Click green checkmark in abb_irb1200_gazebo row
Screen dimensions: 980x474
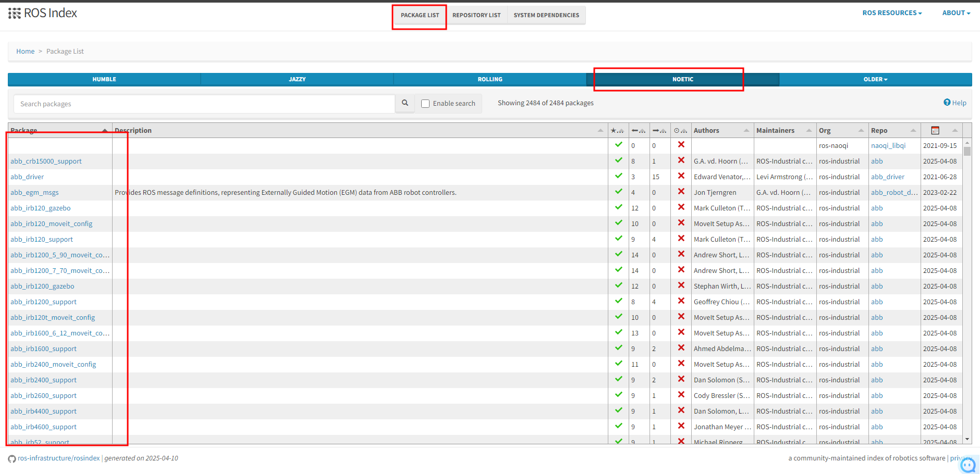(619, 285)
